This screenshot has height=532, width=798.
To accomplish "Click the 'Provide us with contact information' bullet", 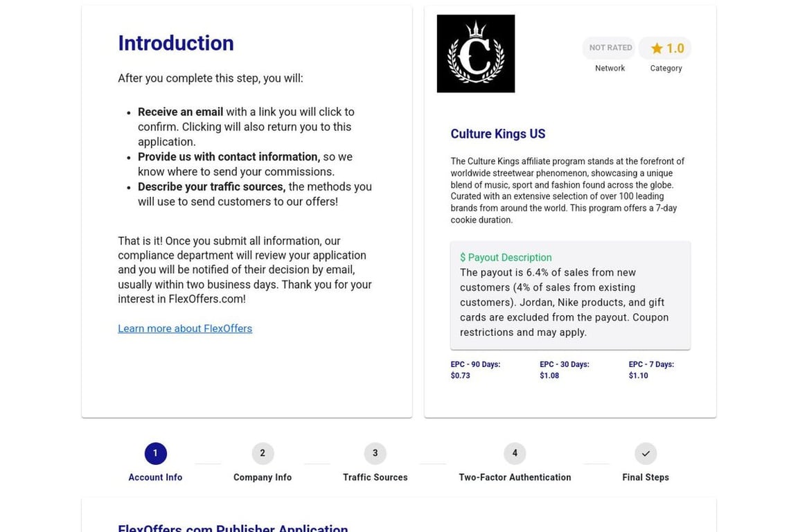I will (x=229, y=157).
